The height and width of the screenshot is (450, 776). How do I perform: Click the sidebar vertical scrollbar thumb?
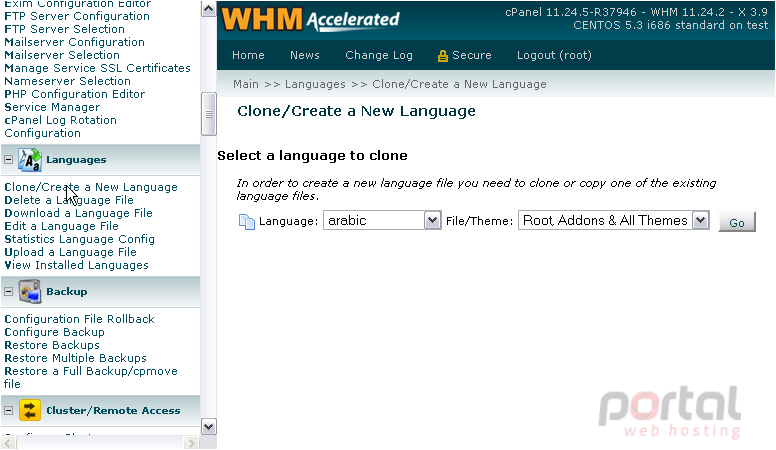click(x=208, y=114)
